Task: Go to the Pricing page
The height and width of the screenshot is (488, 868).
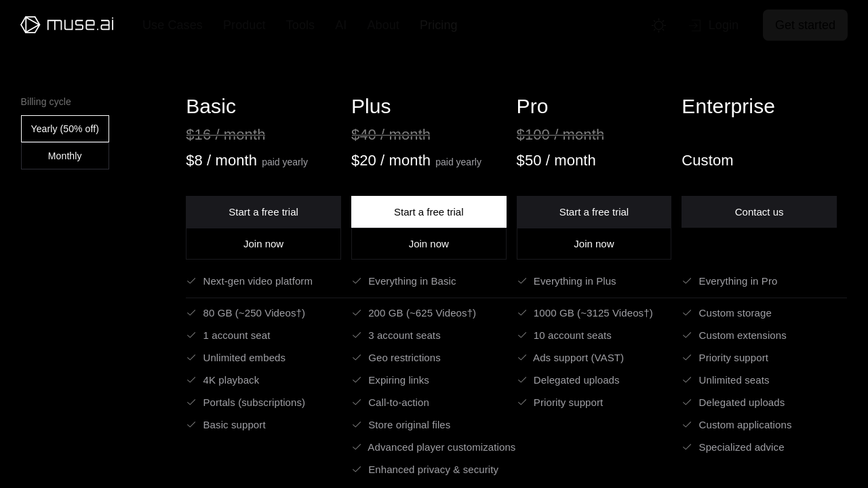Action: pyautogui.click(x=438, y=25)
